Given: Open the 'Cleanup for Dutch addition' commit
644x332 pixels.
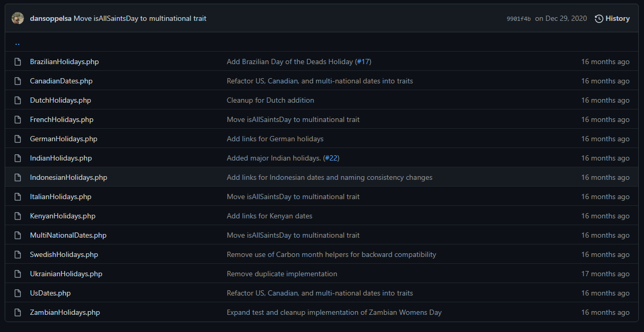Looking at the screenshot, I should pyautogui.click(x=270, y=100).
